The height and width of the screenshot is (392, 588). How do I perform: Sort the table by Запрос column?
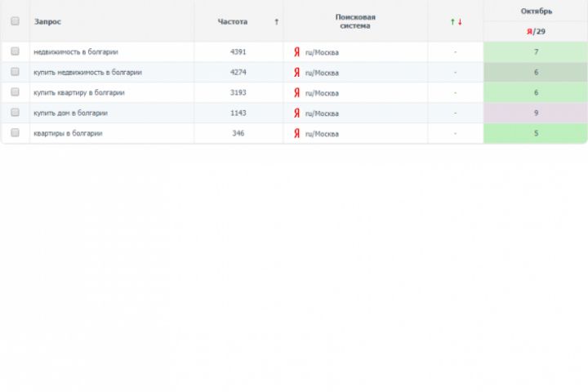pyautogui.click(x=47, y=22)
